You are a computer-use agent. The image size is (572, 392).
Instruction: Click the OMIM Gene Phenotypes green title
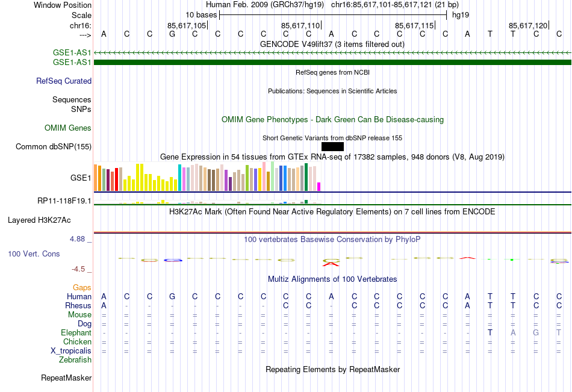332,119
